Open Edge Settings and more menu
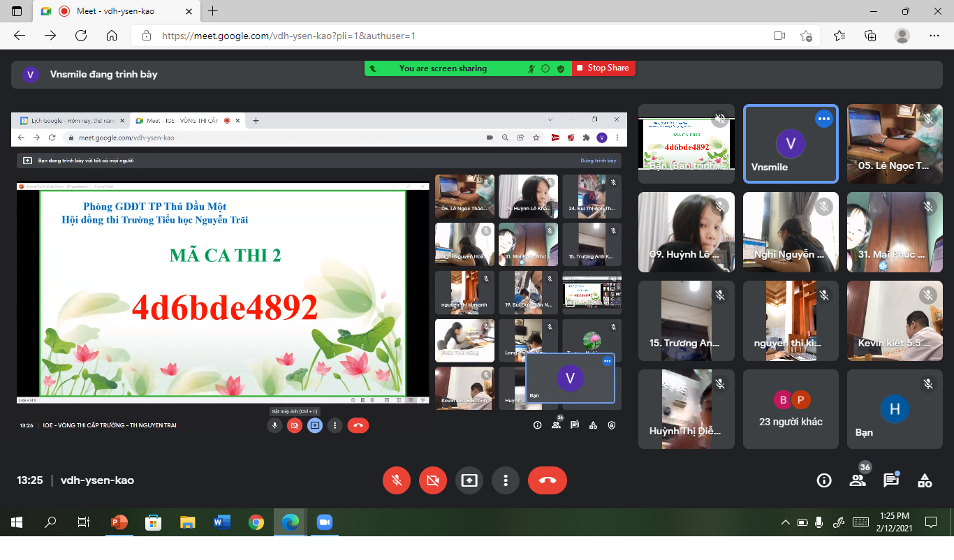Viewport: 954px width, 560px height. 934,36
